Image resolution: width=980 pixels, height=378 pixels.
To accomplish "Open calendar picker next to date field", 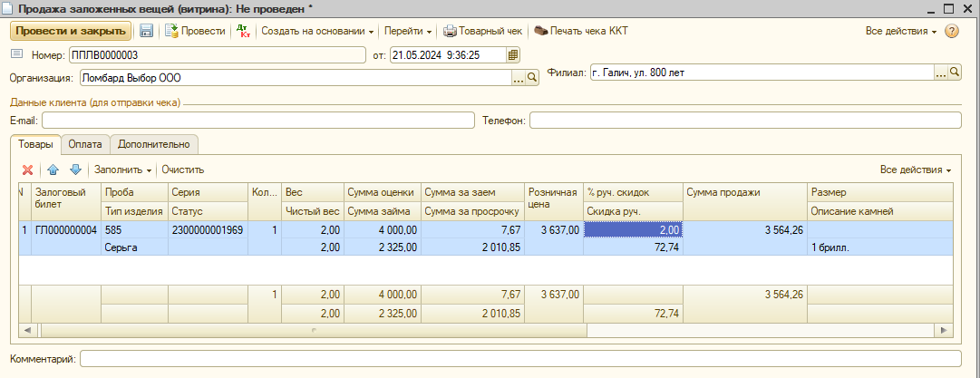I will pos(513,55).
